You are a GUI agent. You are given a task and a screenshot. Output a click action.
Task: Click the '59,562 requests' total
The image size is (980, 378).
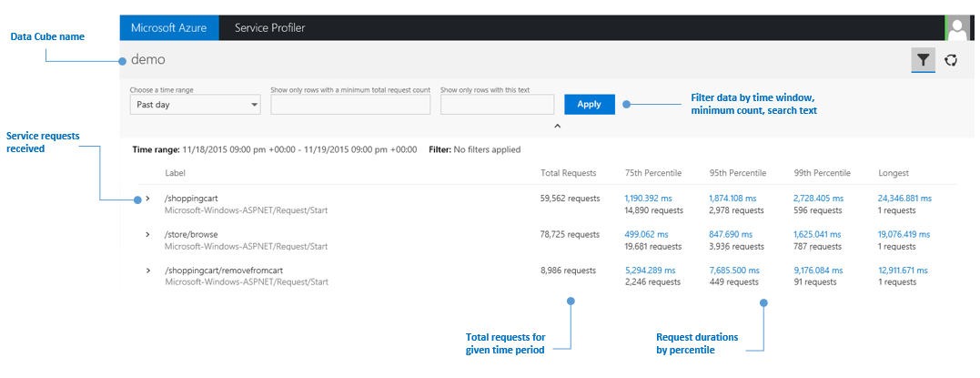(x=570, y=199)
